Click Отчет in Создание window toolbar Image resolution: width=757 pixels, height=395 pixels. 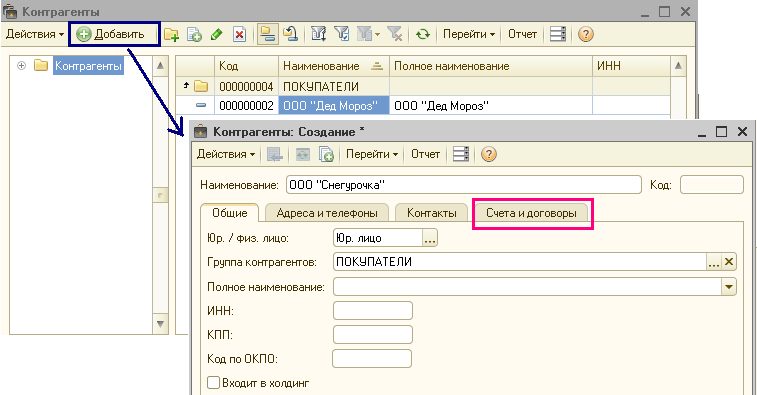(x=425, y=155)
